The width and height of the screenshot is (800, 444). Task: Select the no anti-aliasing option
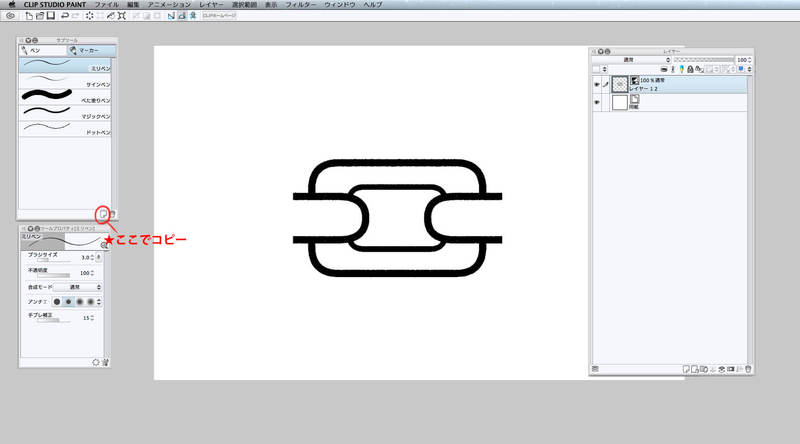[x=57, y=302]
